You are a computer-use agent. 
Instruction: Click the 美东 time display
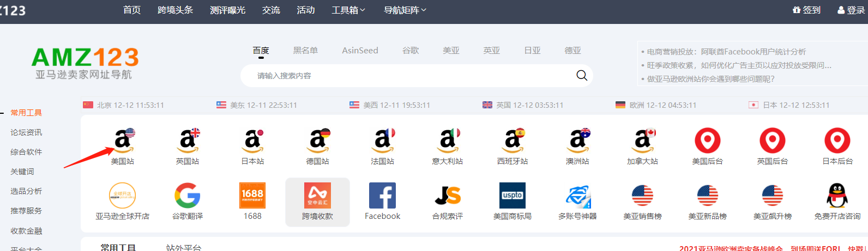tap(256, 105)
